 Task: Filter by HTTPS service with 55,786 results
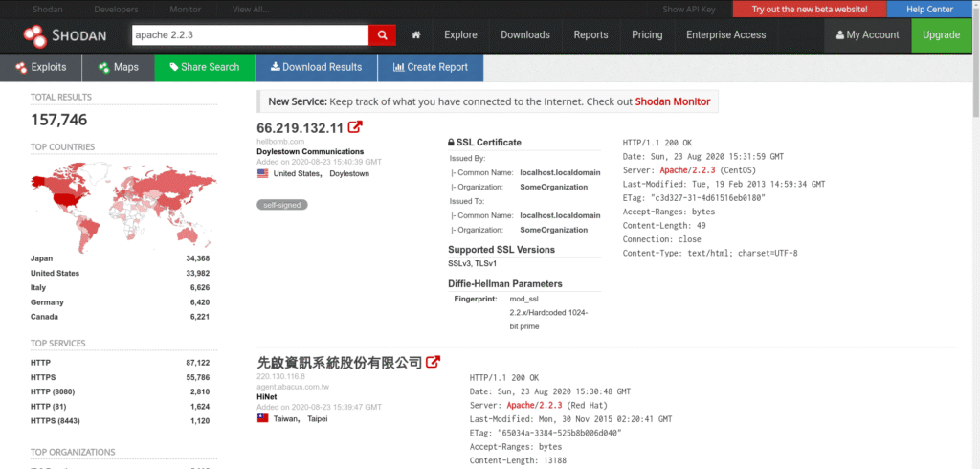(x=120, y=378)
